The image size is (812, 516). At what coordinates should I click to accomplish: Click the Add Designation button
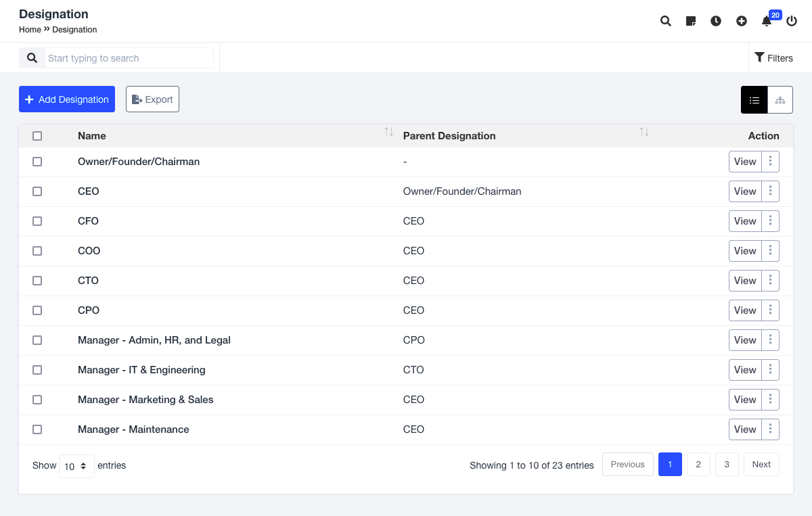click(x=67, y=99)
